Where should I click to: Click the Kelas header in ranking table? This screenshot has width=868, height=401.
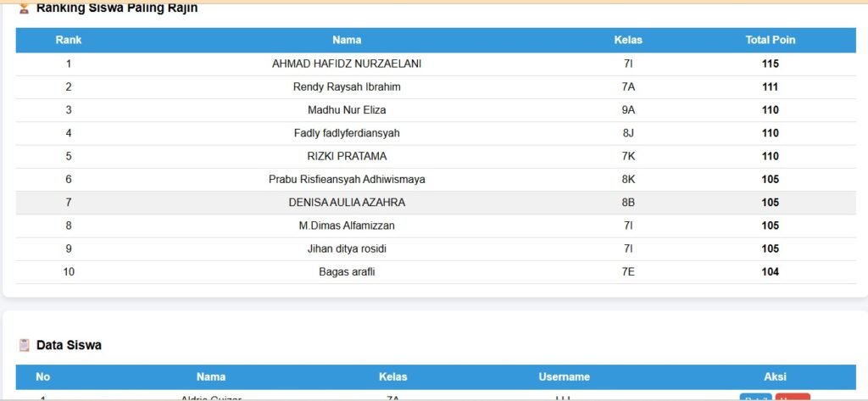pos(628,40)
